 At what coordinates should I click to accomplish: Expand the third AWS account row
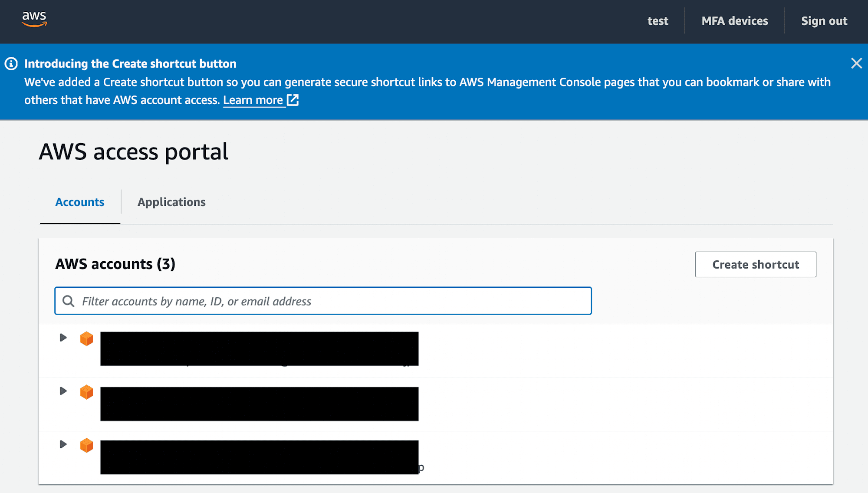[63, 444]
